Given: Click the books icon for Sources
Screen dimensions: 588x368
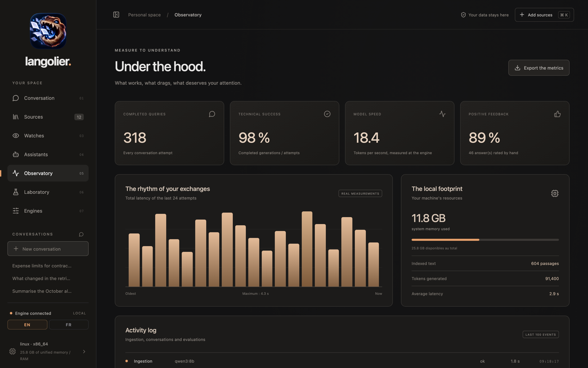Looking at the screenshot, I should pyautogui.click(x=16, y=117).
